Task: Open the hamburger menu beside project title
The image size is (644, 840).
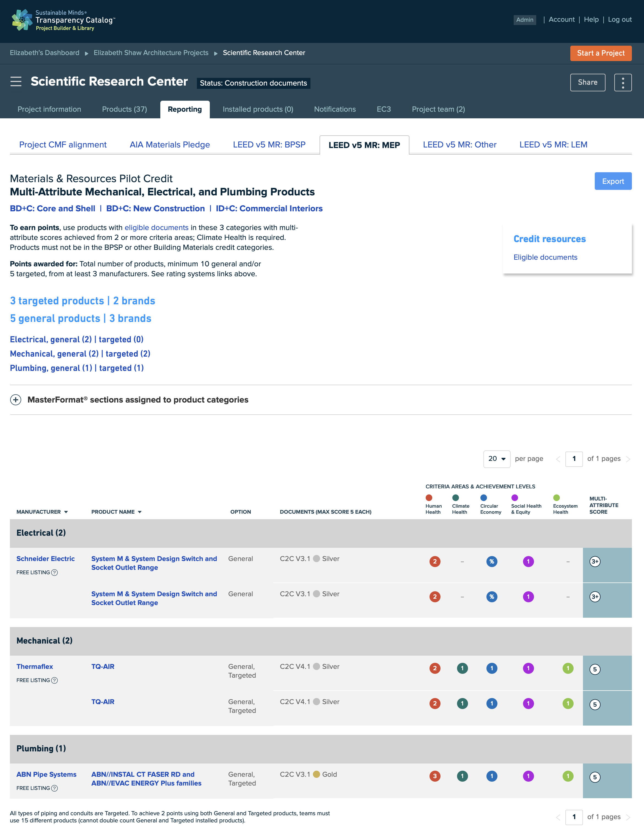Action: pyautogui.click(x=16, y=82)
